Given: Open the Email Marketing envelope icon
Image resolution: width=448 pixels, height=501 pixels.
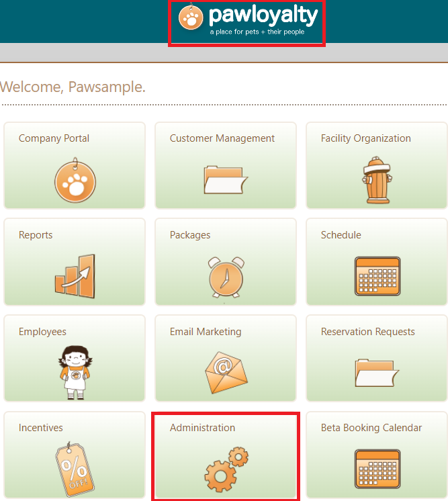Looking at the screenshot, I should pos(226,373).
